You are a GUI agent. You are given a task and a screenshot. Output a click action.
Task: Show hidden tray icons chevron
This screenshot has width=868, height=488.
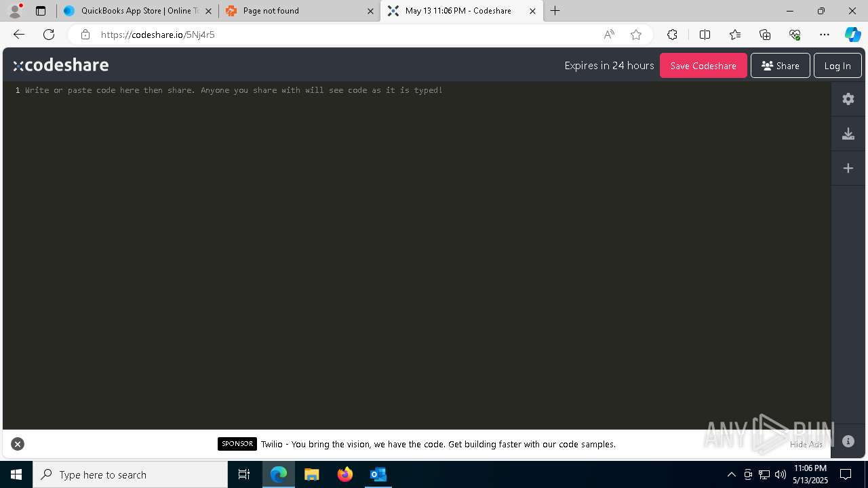tap(731, 474)
